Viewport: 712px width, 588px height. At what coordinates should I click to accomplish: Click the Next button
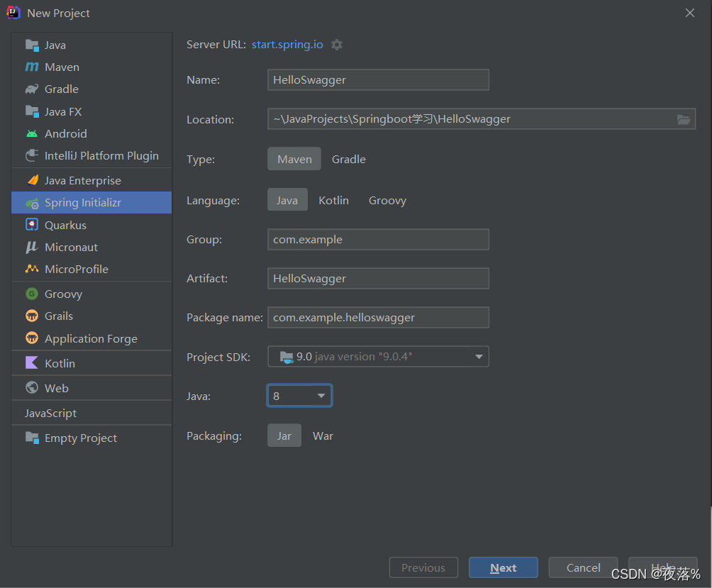[x=503, y=567]
